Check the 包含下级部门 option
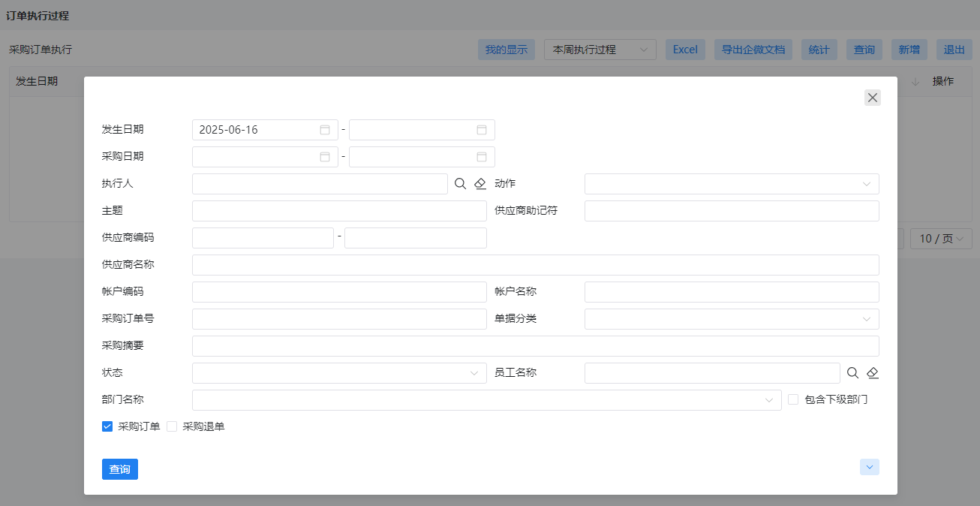The width and height of the screenshot is (980, 506). pos(793,399)
